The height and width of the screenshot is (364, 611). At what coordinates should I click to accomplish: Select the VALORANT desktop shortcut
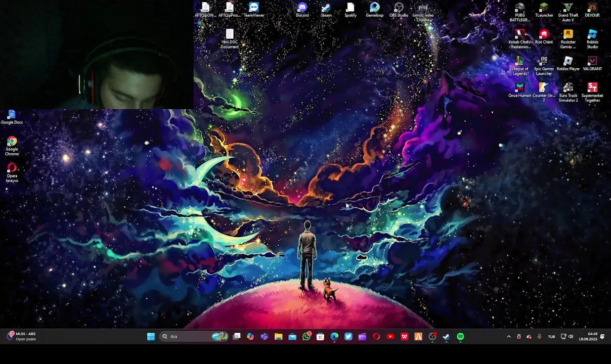[x=592, y=64]
